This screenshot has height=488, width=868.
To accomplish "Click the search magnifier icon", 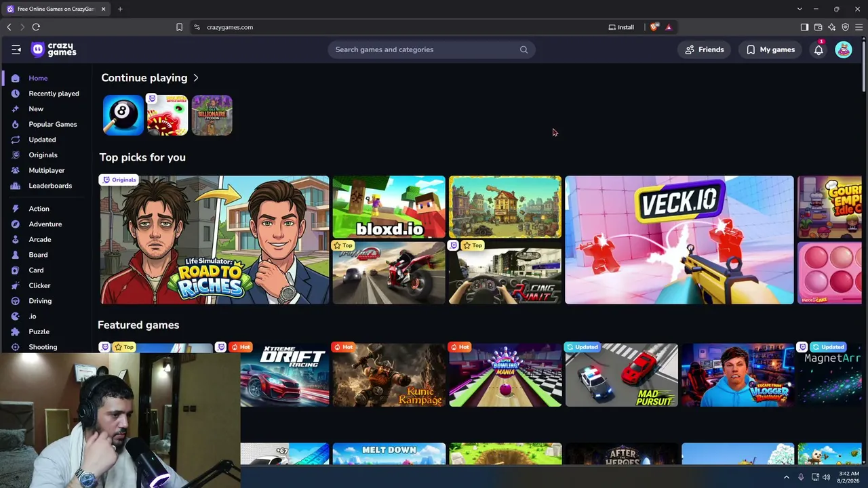I will (x=524, y=49).
